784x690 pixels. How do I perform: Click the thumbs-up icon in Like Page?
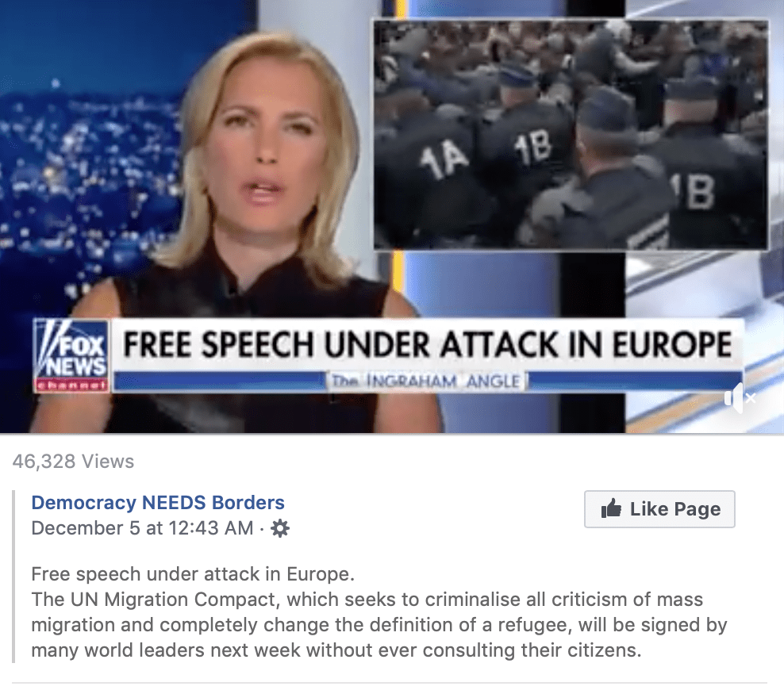[x=611, y=508]
